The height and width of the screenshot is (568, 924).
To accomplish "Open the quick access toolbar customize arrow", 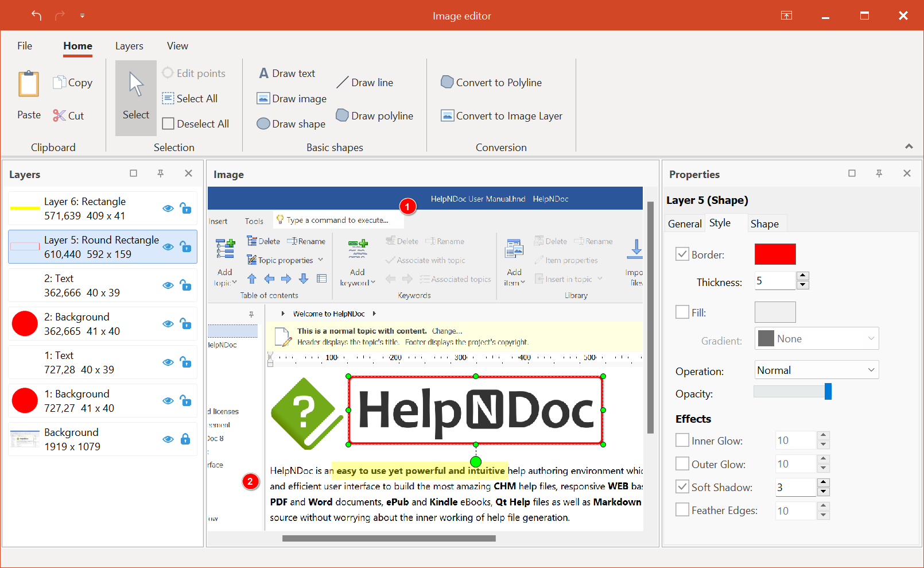I will coord(82,16).
